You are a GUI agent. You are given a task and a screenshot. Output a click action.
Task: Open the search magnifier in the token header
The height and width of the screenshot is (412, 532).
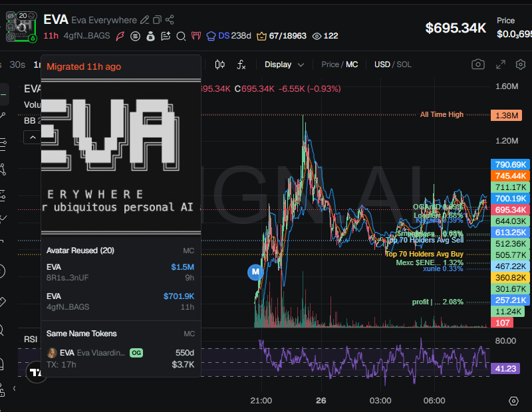click(181, 37)
